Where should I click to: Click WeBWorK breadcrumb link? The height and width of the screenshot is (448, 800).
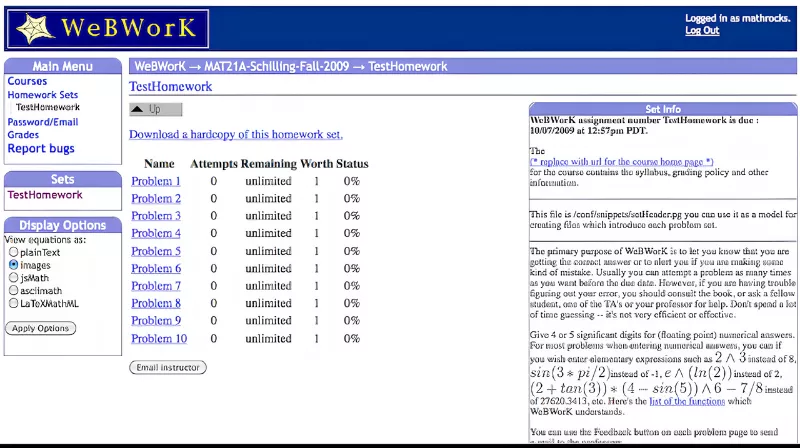tap(160, 66)
